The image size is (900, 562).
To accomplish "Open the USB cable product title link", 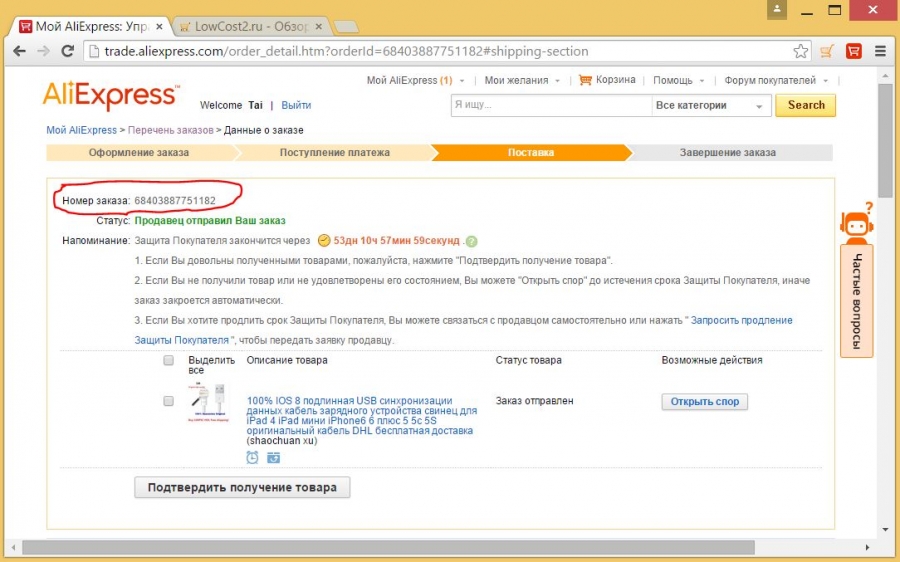I will 362,416.
